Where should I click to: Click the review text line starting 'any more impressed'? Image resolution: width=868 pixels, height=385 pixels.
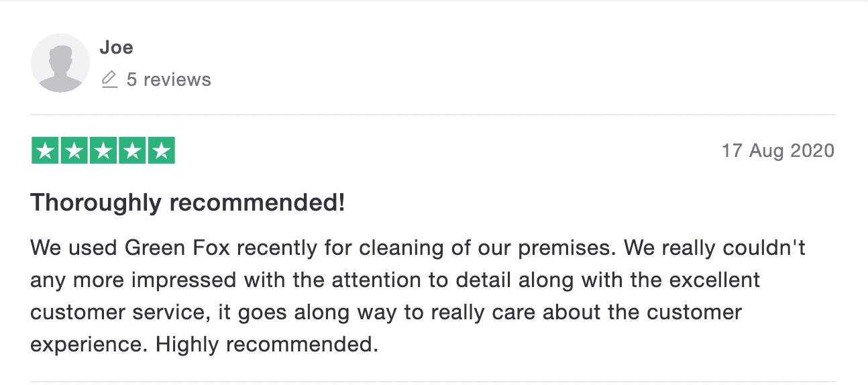click(395, 280)
